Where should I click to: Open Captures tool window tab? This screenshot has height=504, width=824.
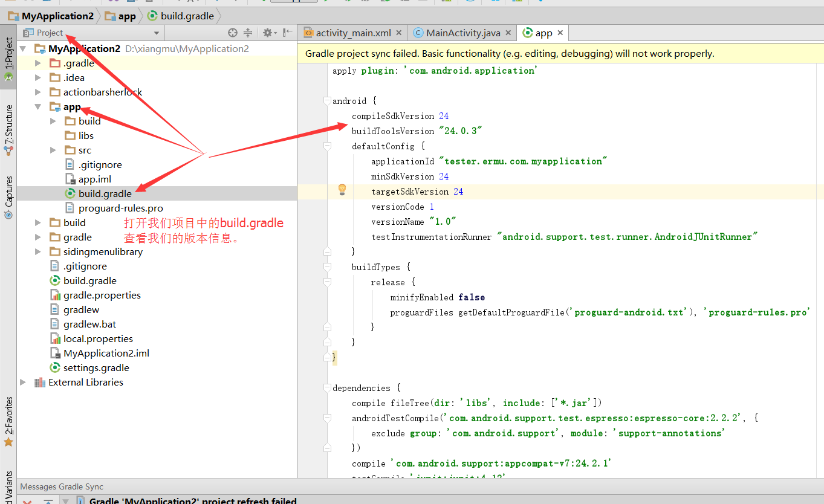click(x=8, y=197)
